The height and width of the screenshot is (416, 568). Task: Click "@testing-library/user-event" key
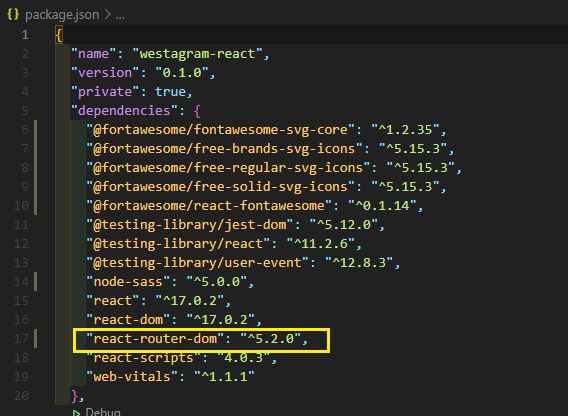(x=197, y=263)
